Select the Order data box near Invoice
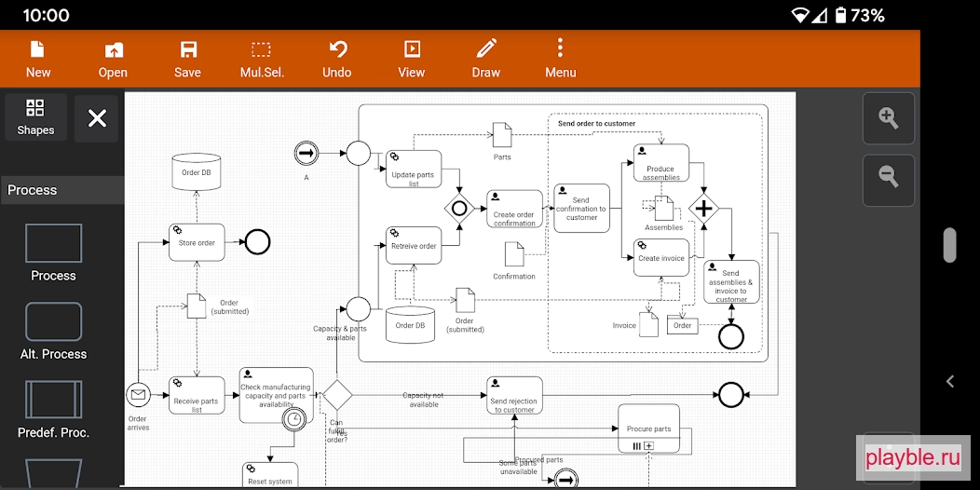980x490 pixels. pyautogui.click(x=683, y=325)
